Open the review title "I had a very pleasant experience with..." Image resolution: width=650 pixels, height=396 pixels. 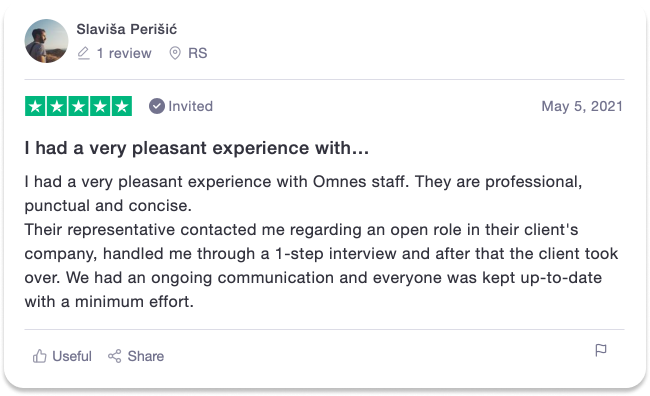click(x=196, y=148)
